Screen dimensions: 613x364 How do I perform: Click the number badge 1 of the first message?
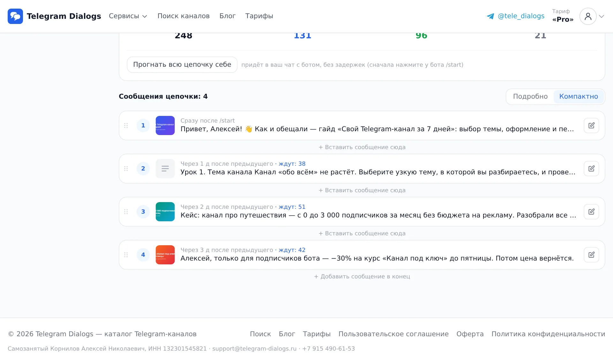pyautogui.click(x=143, y=125)
